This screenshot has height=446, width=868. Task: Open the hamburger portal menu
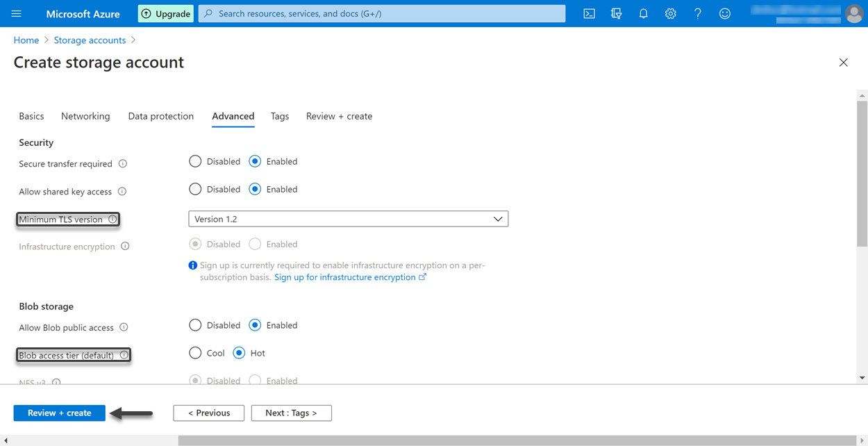(x=17, y=14)
